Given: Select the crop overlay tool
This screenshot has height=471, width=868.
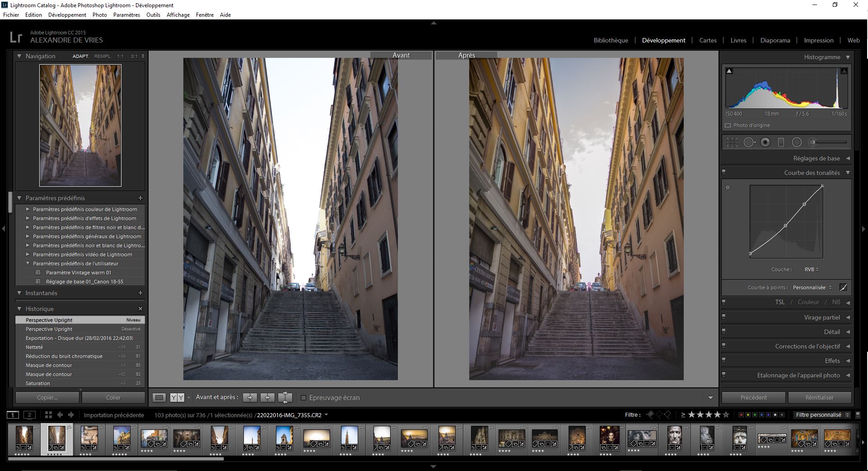Looking at the screenshot, I should 732,142.
